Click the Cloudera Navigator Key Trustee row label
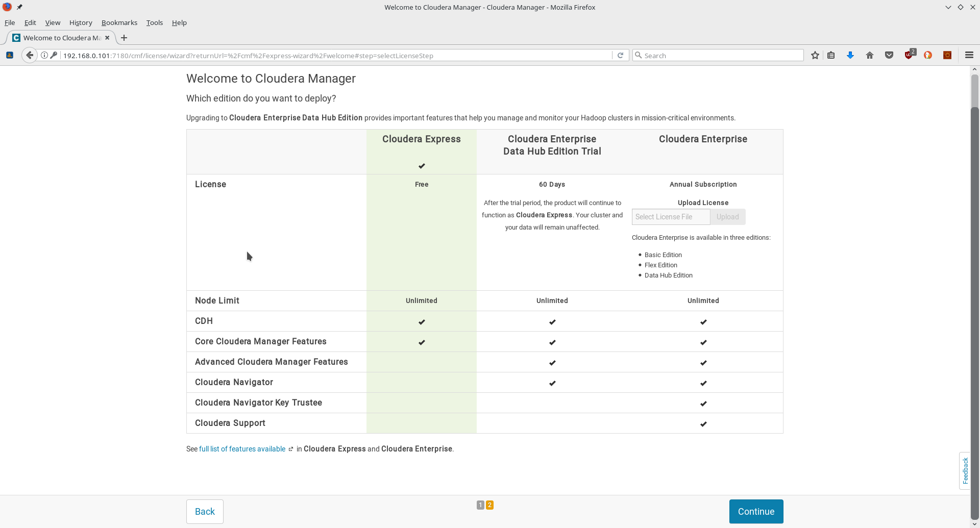This screenshot has width=980, height=528. (x=258, y=403)
